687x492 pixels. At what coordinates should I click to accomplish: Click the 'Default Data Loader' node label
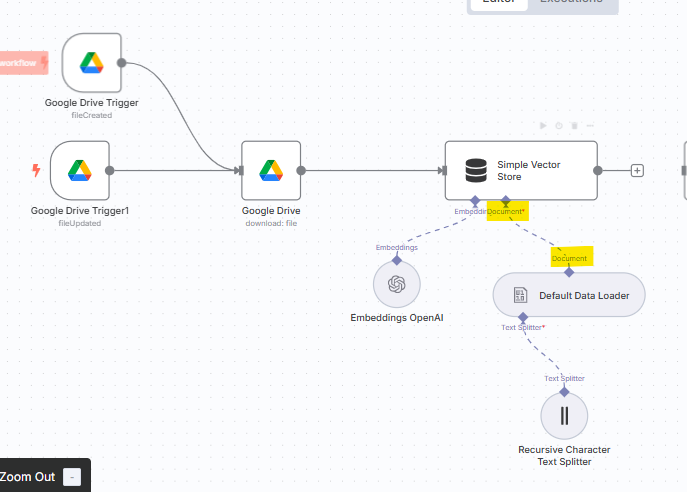584,296
